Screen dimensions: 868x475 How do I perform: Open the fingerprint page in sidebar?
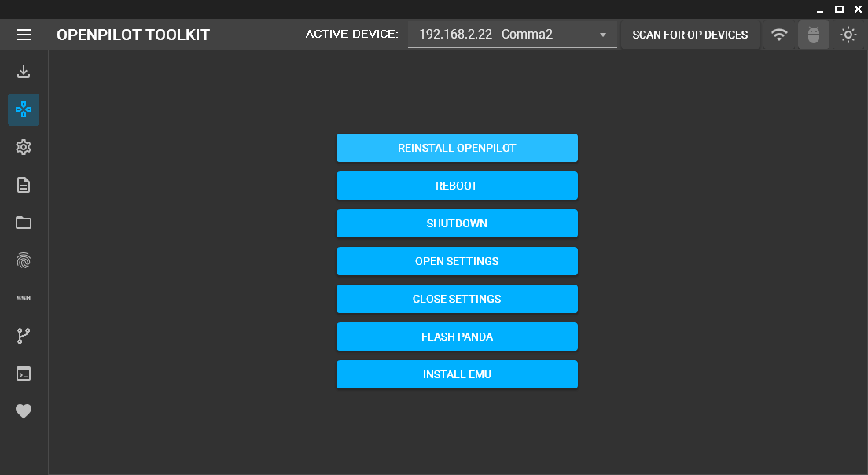tap(24, 260)
